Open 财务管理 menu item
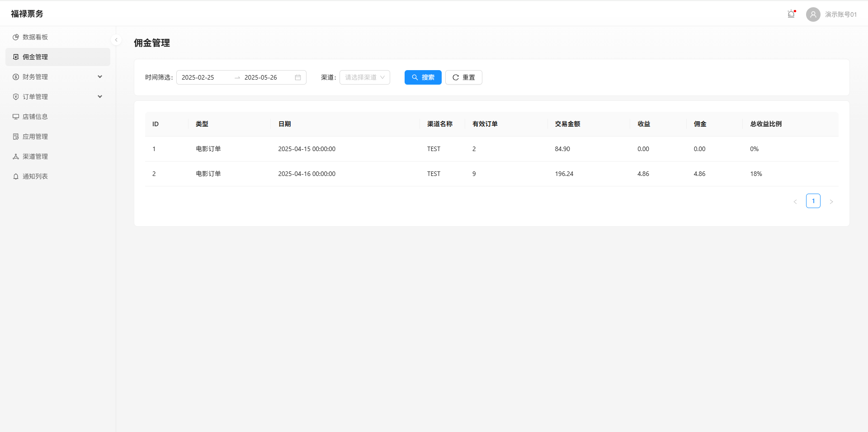This screenshot has height=432, width=868. [x=35, y=77]
